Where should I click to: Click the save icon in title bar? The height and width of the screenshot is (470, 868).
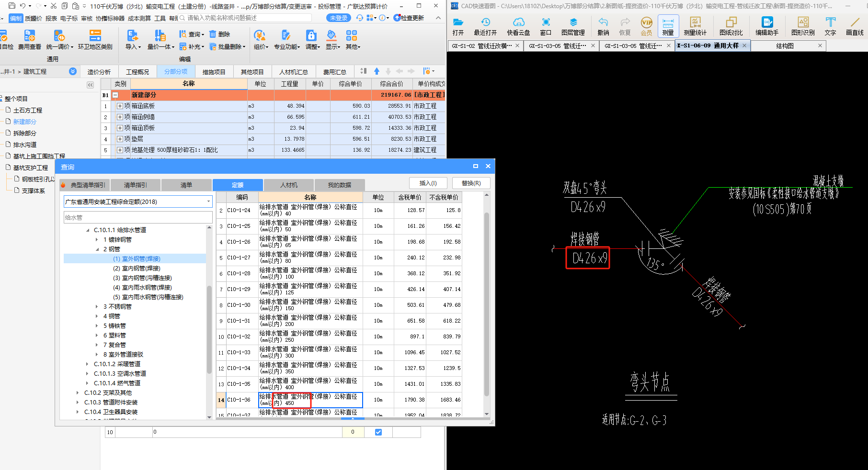[12, 6]
